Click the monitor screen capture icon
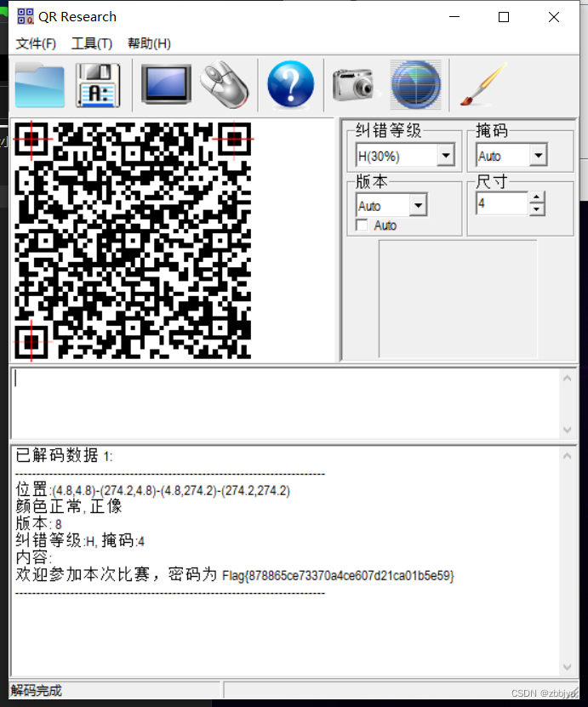 coord(166,85)
